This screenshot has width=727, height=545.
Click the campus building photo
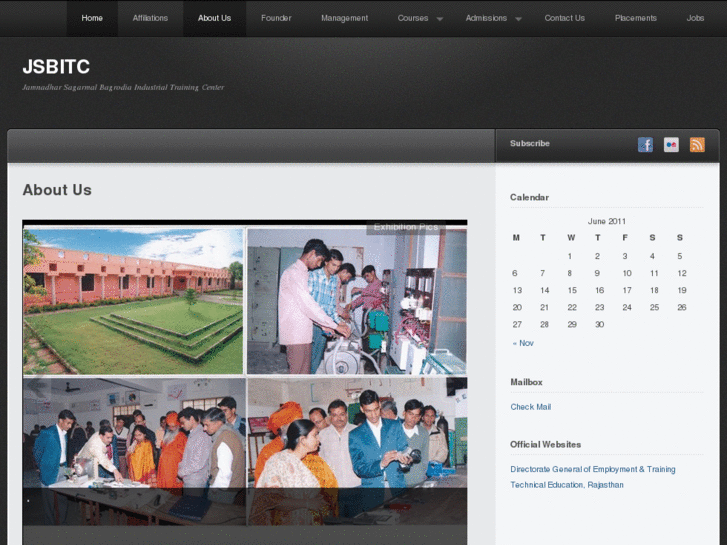click(134, 300)
